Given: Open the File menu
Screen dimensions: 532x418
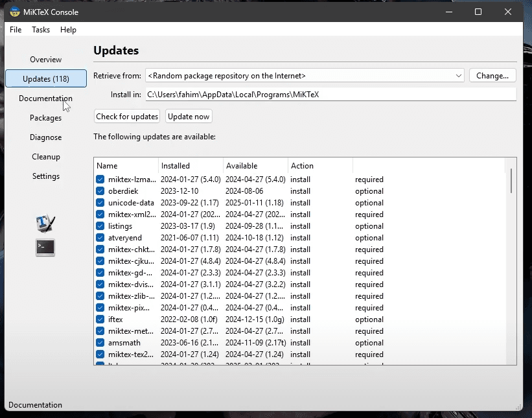Looking at the screenshot, I should click(16, 30).
